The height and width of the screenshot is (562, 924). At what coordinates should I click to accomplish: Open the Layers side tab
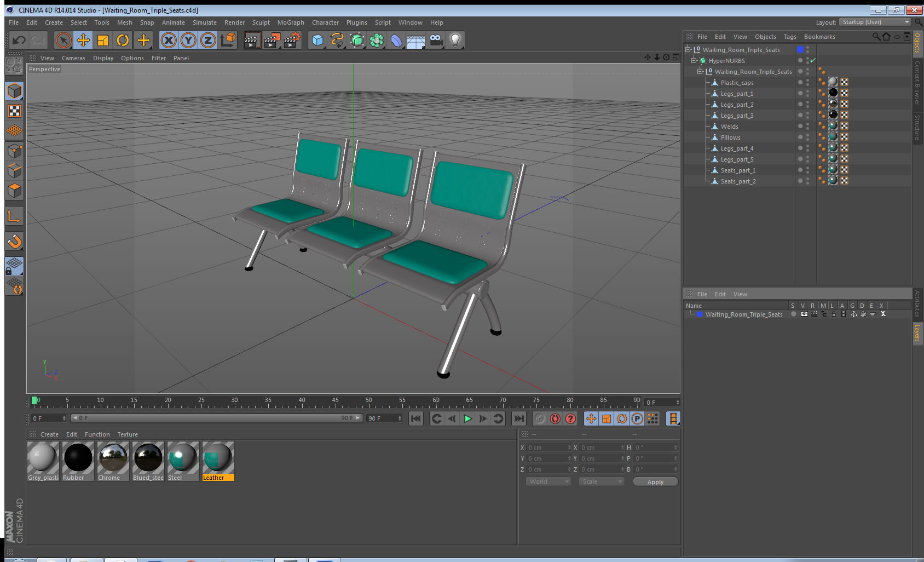(917, 332)
